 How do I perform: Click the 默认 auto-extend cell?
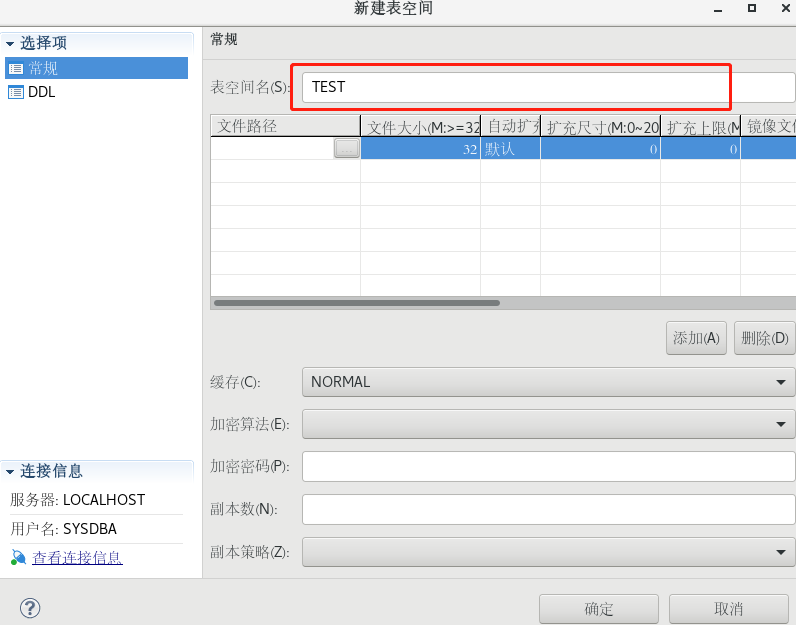(x=511, y=149)
